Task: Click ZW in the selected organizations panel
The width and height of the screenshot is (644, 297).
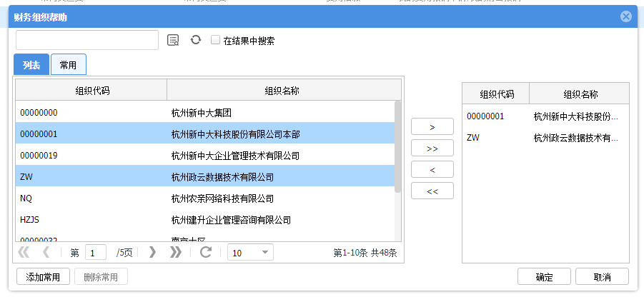Action: click(472, 137)
